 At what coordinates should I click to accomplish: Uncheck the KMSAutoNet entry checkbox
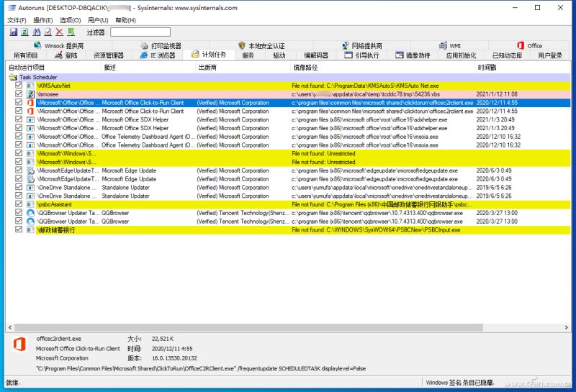19,86
